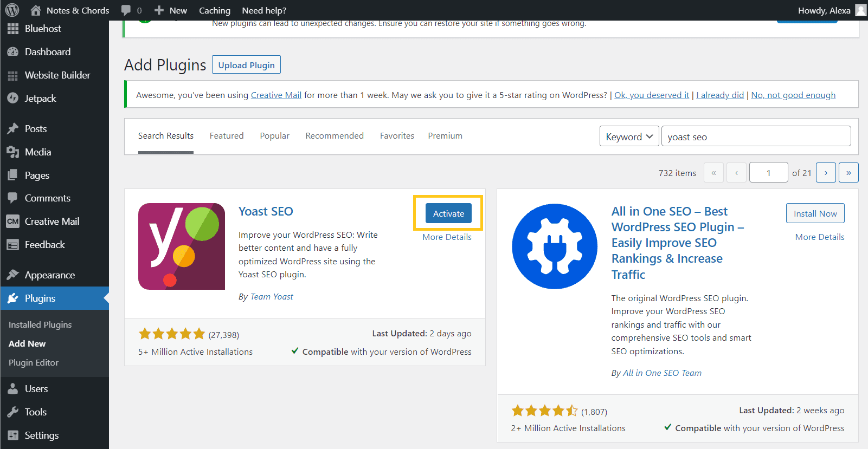
Task: Click the Tools wrench icon
Action: click(13, 412)
